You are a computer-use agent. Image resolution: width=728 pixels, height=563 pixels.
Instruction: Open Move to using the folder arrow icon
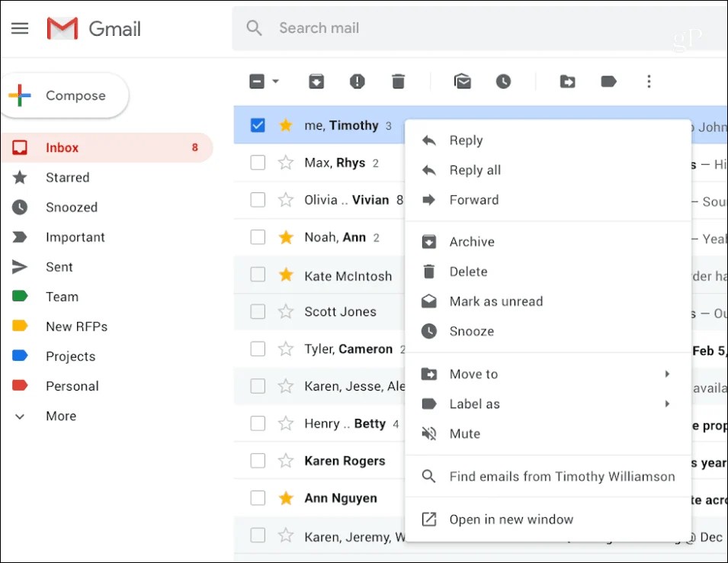(567, 81)
